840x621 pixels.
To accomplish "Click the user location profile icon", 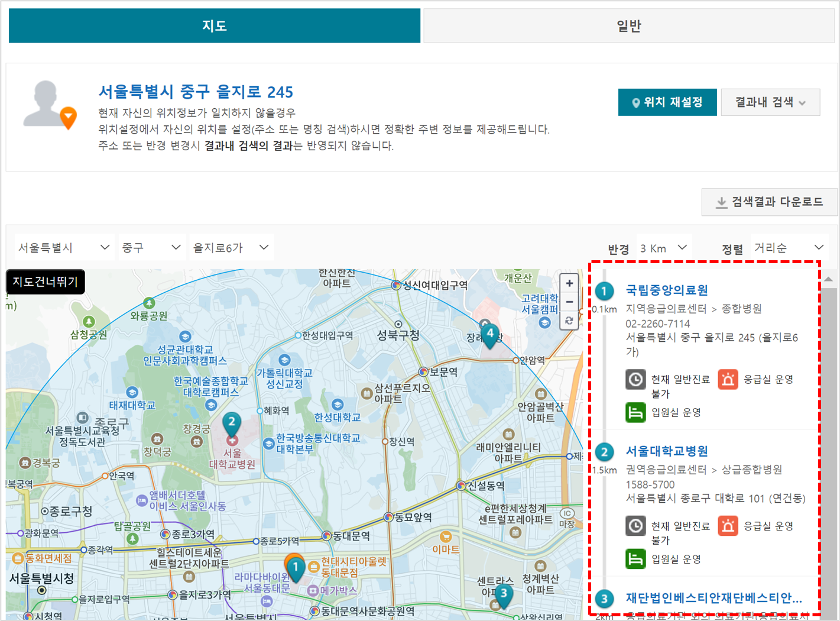I will click(x=50, y=105).
